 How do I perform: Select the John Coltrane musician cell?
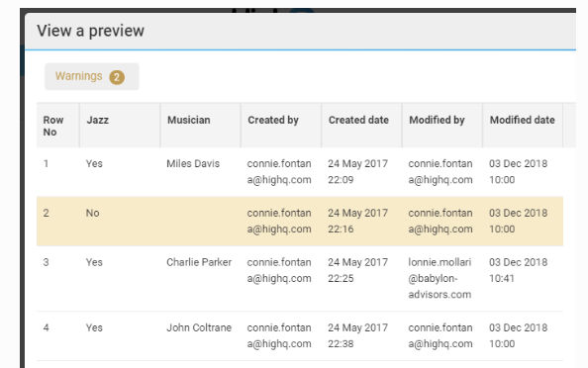pyautogui.click(x=199, y=327)
